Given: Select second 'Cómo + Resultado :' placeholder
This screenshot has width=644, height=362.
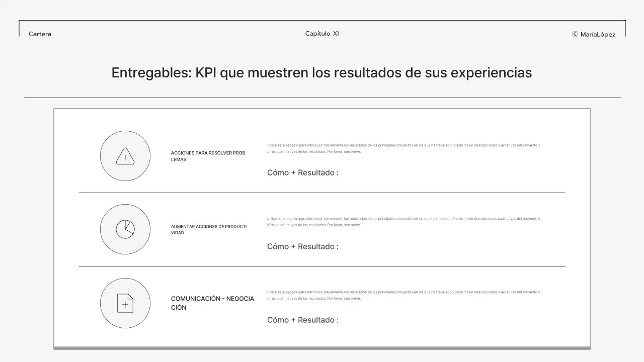Looking at the screenshot, I should pos(302,246).
